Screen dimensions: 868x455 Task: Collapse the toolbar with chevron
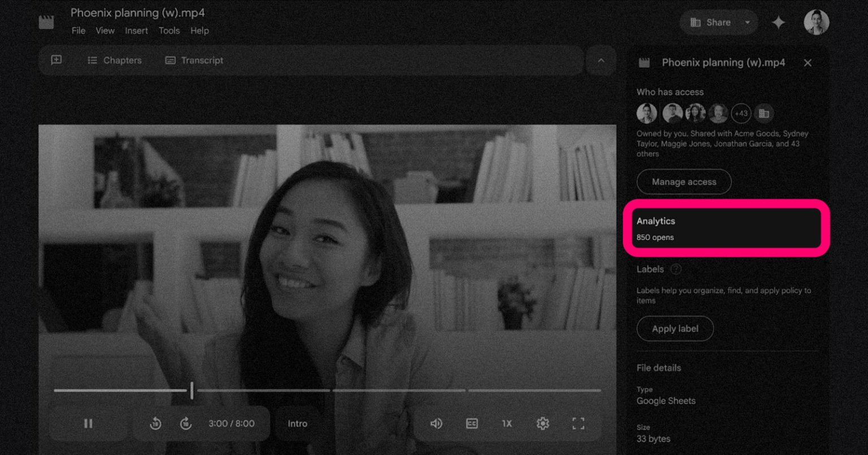click(601, 60)
